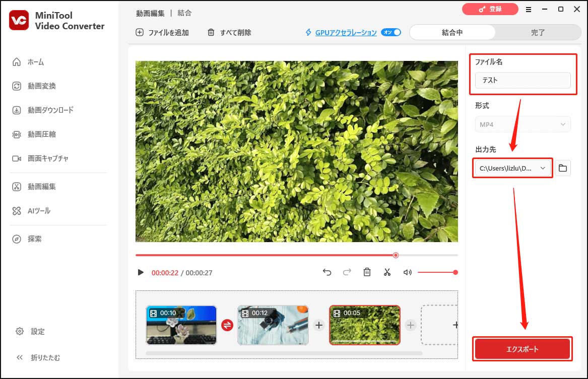
Task: Open 設定 settings
Action: 30,332
